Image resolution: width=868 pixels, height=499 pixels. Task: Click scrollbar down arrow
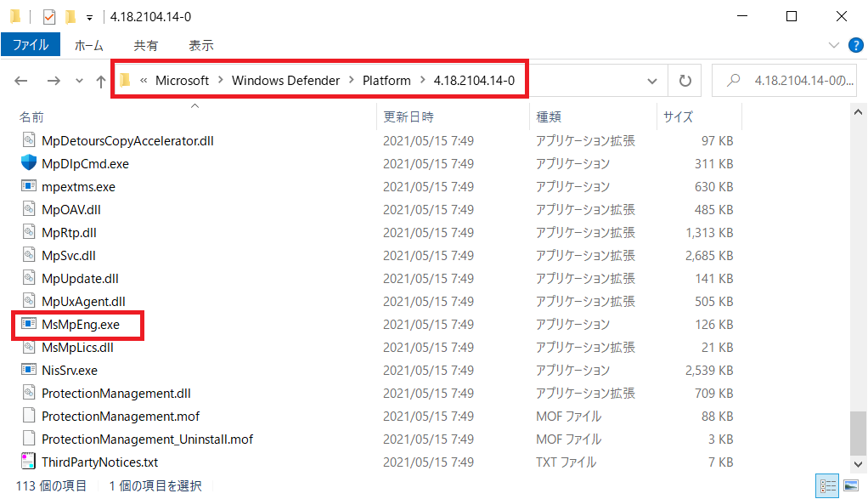(x=858, y=464)
